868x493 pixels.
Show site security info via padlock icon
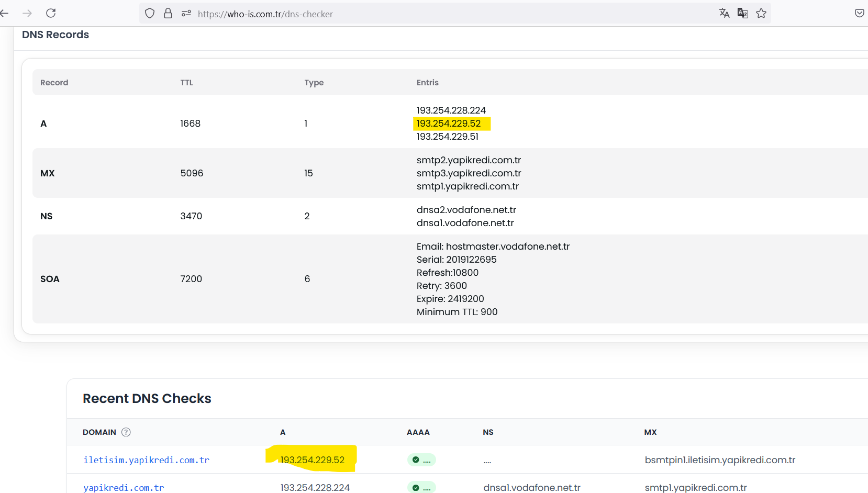(x=168, y=13)
